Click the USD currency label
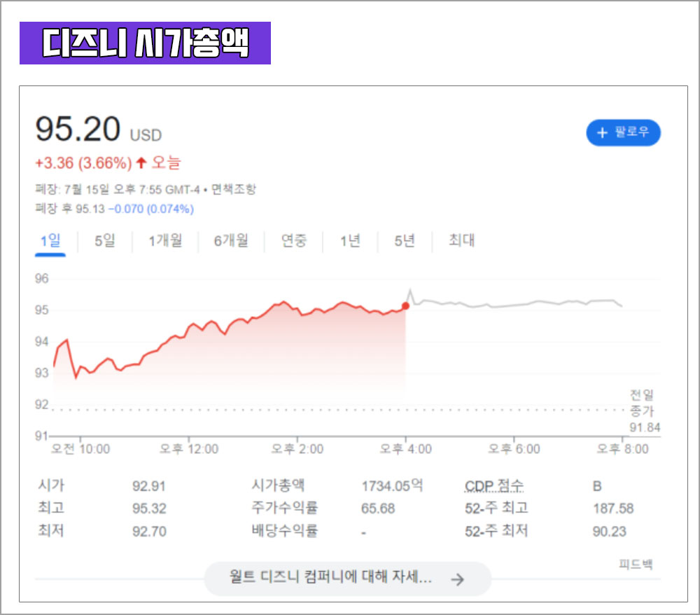Screen dimensions: 700x615 coord(146,135)
